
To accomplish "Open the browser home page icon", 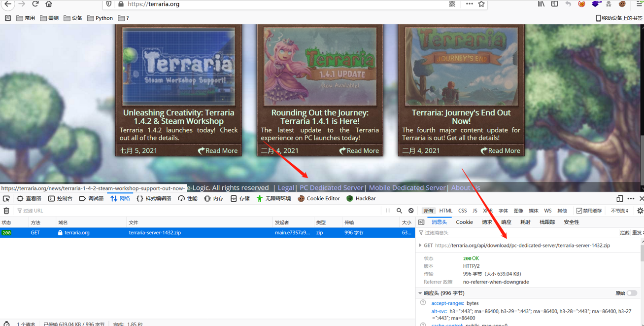I will 49,4.
